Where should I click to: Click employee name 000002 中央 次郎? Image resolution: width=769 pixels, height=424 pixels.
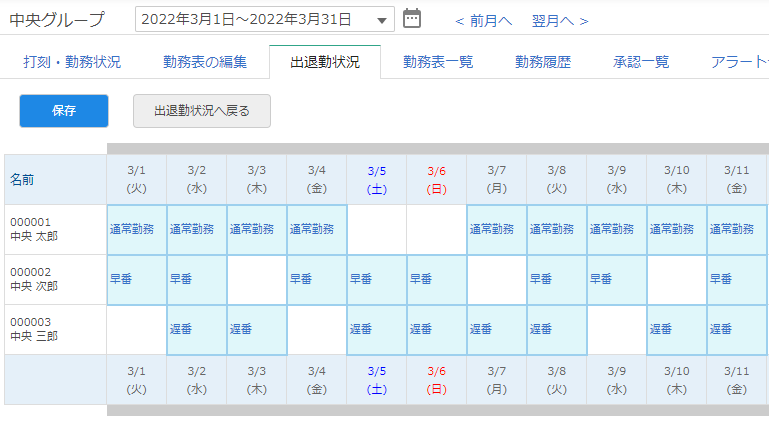(34, 279)
